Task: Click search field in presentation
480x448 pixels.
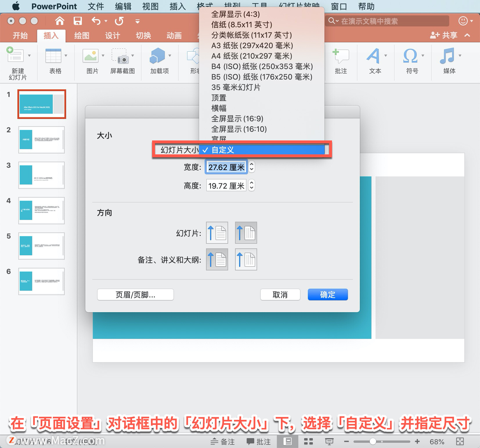Action: coord(387,21)
